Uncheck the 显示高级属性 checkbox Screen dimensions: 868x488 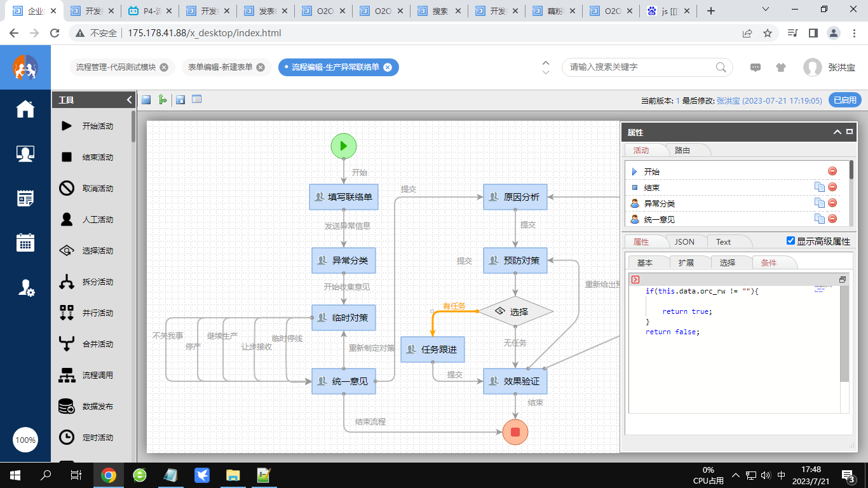click(x=790, y=241)
